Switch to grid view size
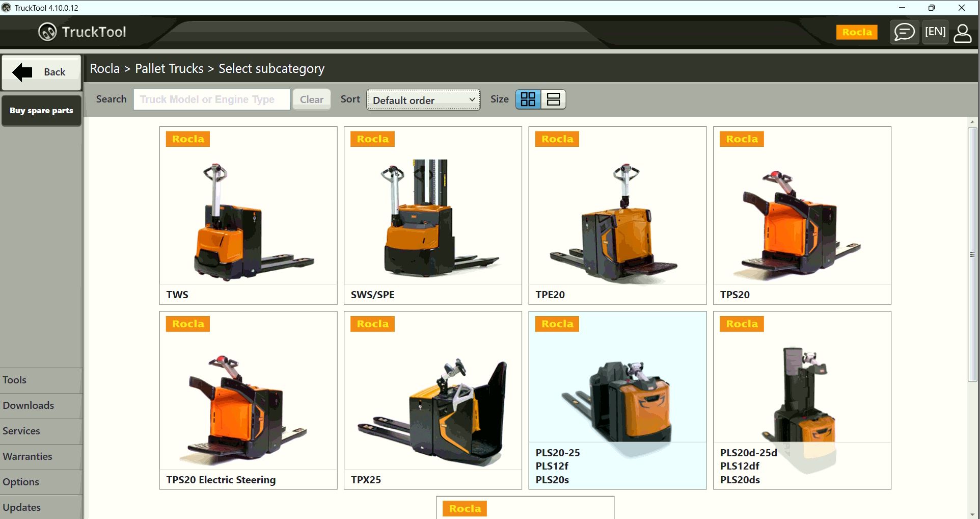The image size is (980, 519). [528, 99]
